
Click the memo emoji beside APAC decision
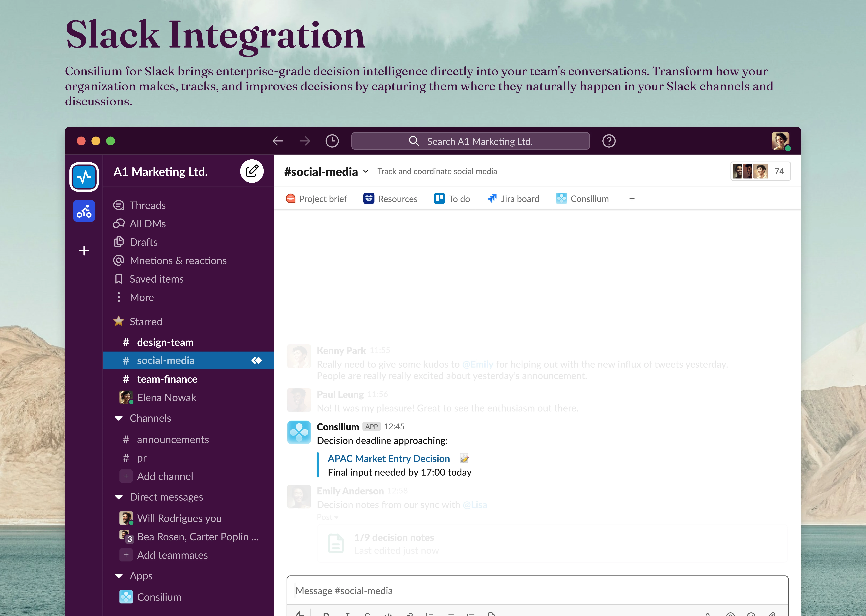pos(464,459)
